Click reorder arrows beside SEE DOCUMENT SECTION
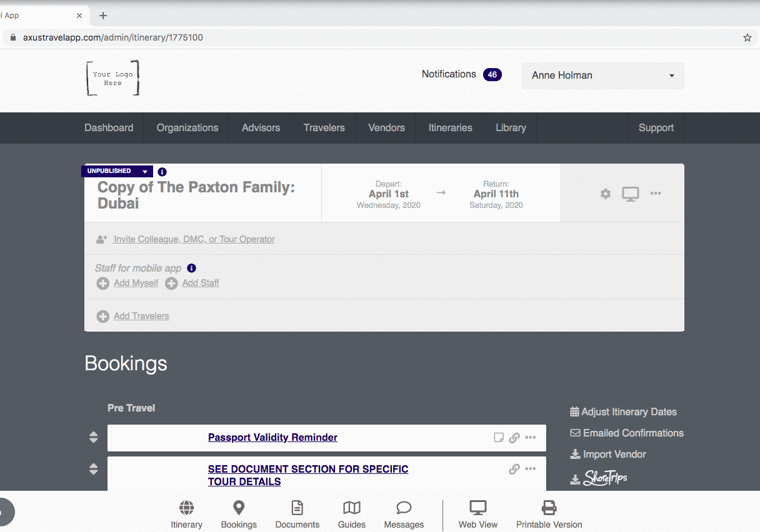Screen dimensions: 760x532 tap(93, 469)
